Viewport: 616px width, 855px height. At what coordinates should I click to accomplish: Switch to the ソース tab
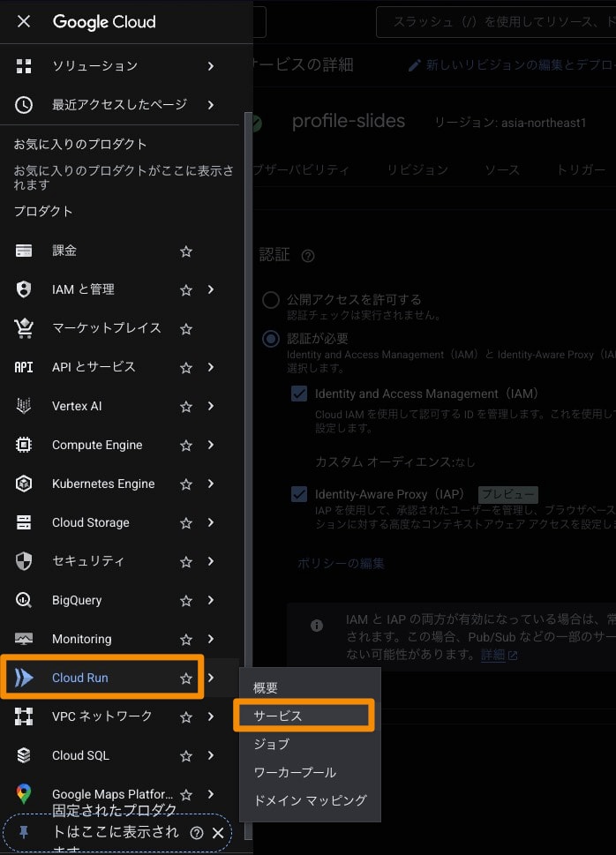pyautogui.click(x=502, y=170)
